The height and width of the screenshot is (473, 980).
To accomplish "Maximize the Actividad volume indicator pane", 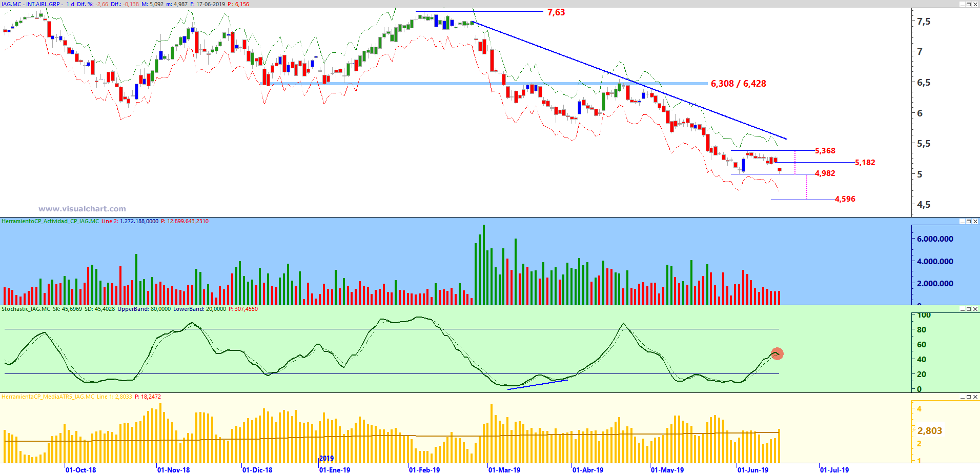I will click(969, 221).
